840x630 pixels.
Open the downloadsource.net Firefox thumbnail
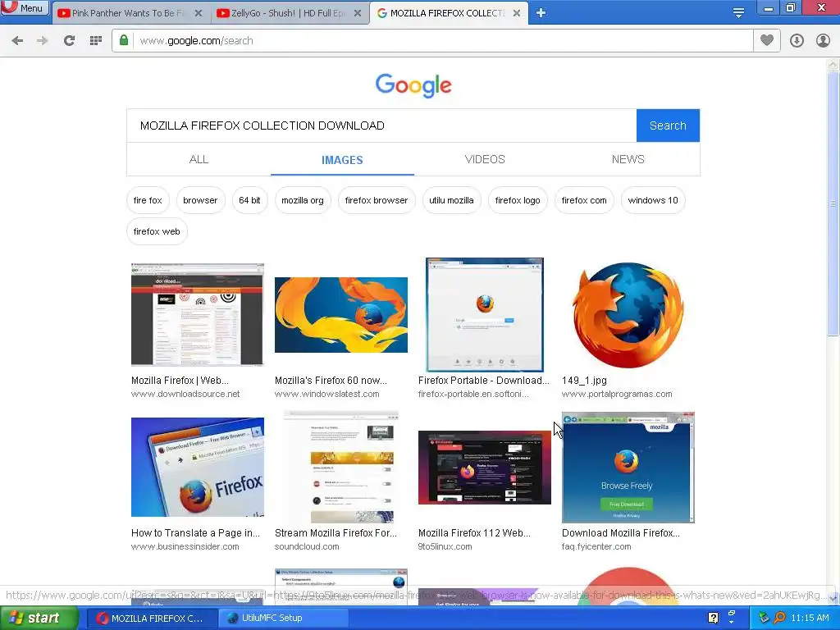[x=198, y=314]
